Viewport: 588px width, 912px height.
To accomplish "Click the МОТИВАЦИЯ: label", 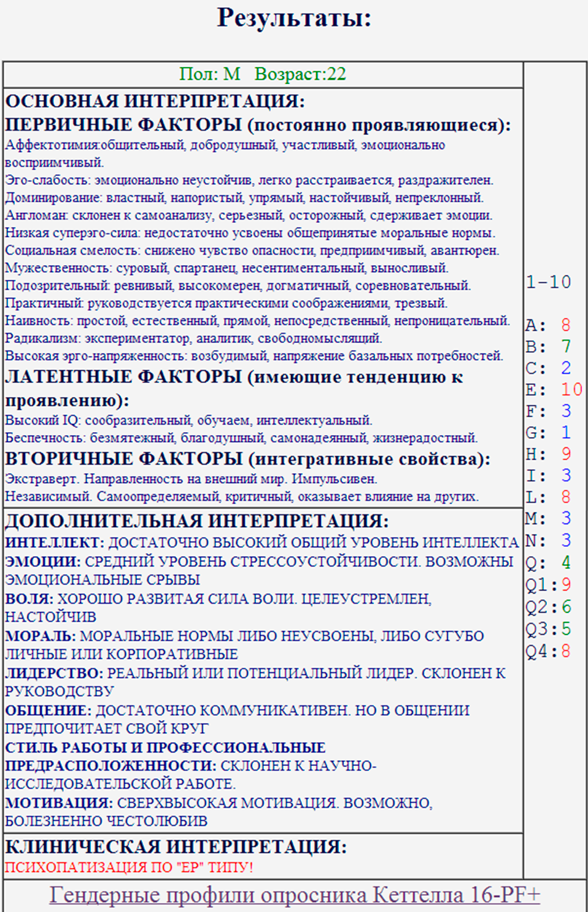I will tap(59, 803).
